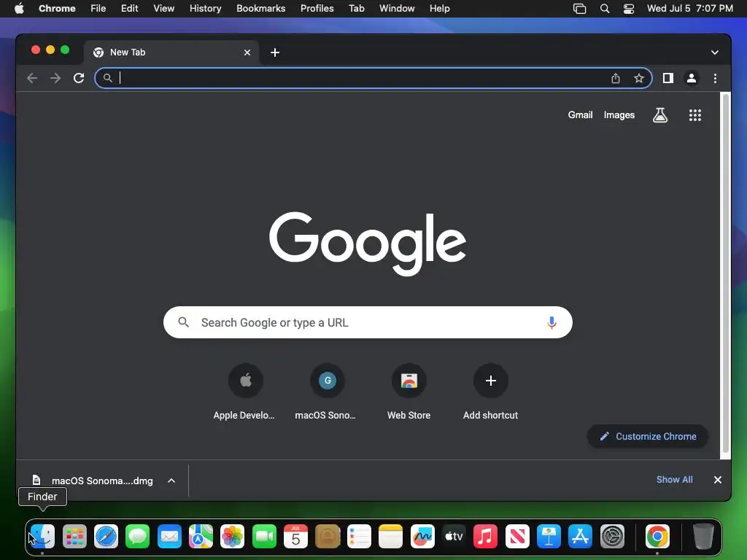Viewport: 747px width, 560px height.
Task: Open the Window menu
Action: (397, 8)
